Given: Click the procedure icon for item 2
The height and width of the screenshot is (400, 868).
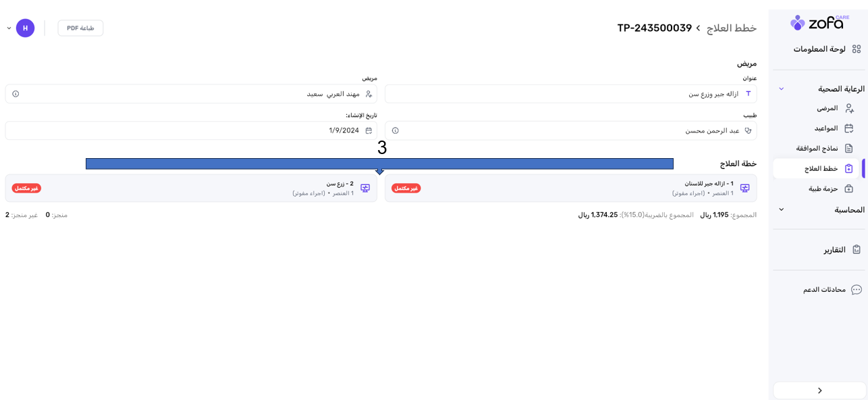Looking at the screenshot, I should [365, 189].
